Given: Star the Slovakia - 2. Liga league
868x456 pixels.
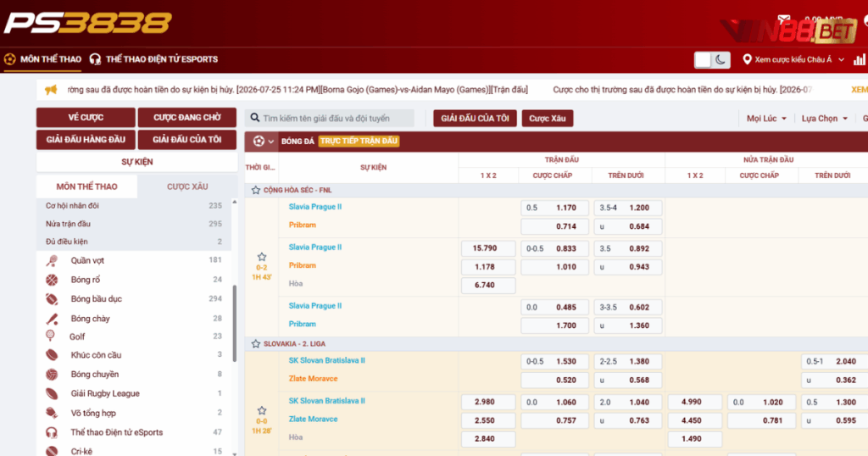Looking at the screenshot, I should (256, 343).
